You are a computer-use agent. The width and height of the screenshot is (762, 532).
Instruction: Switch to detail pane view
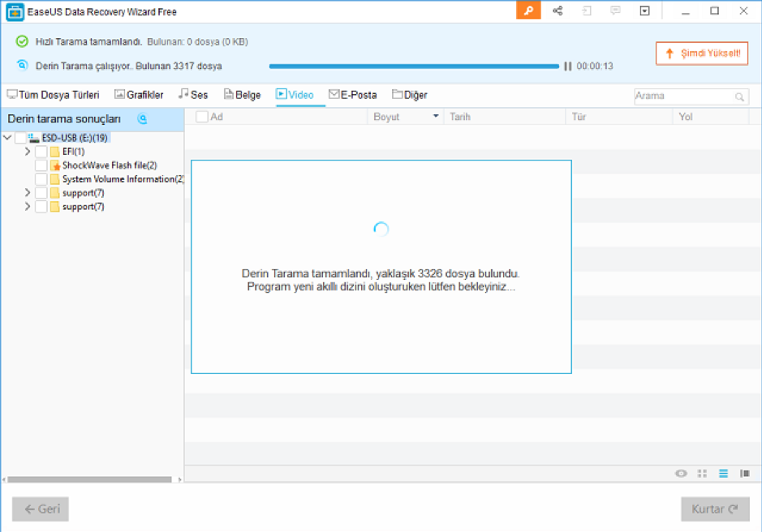pyautogui.click(x=744, y=474)
